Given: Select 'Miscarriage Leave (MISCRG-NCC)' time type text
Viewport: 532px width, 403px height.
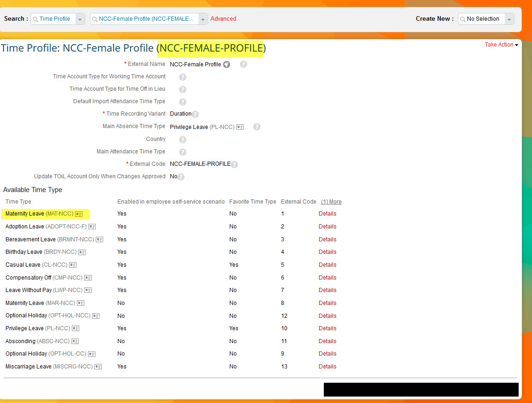Looking at the screenshot, I should [x=49, y=367].
